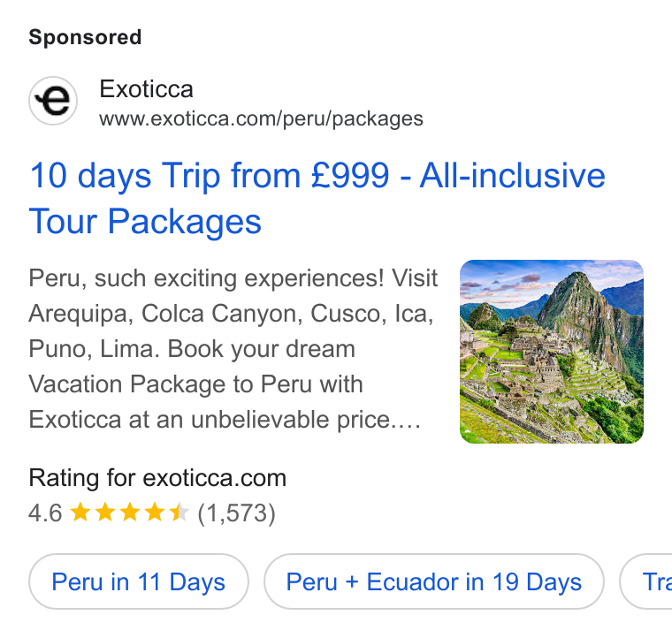Click the 'Sponsored' label
Screen dimensions: 672x638
[x=85, y=37]
